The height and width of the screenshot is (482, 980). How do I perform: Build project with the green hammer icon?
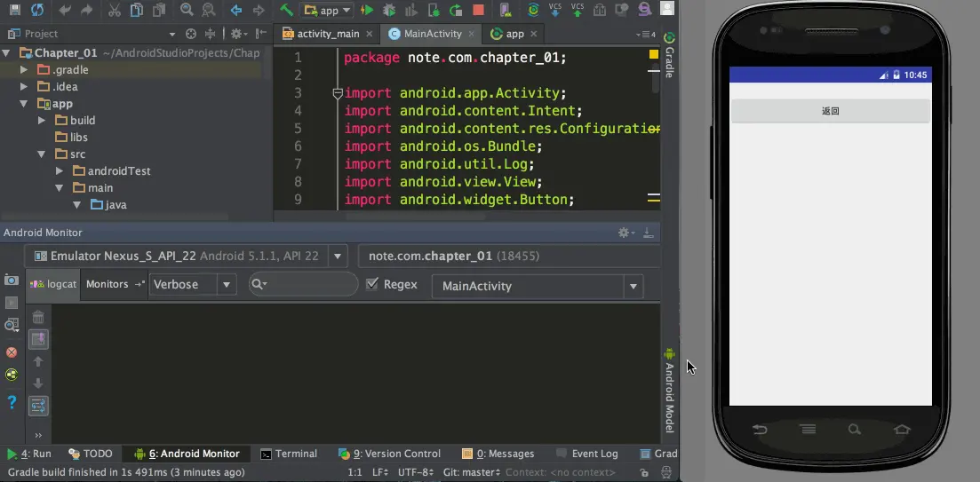click(x=286, y=10)
